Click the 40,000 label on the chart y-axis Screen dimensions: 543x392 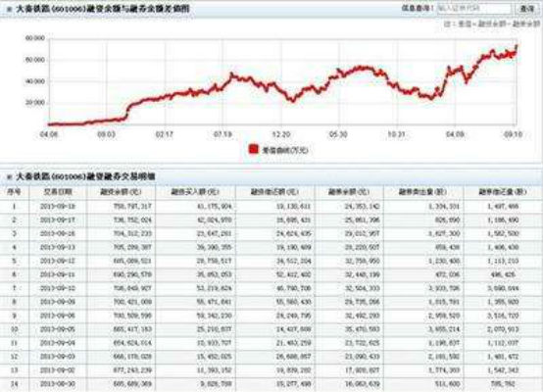coord(34,81)
